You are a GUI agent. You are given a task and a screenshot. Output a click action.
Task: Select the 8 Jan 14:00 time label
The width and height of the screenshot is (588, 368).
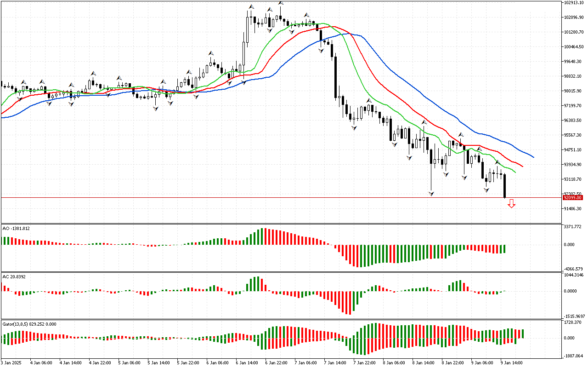(x=424, y=362)
